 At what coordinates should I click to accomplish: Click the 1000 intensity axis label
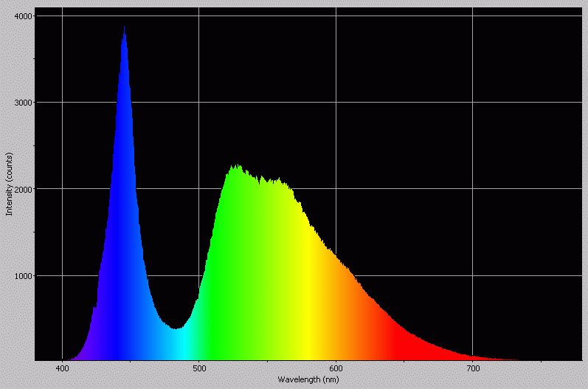pos(23,276)
